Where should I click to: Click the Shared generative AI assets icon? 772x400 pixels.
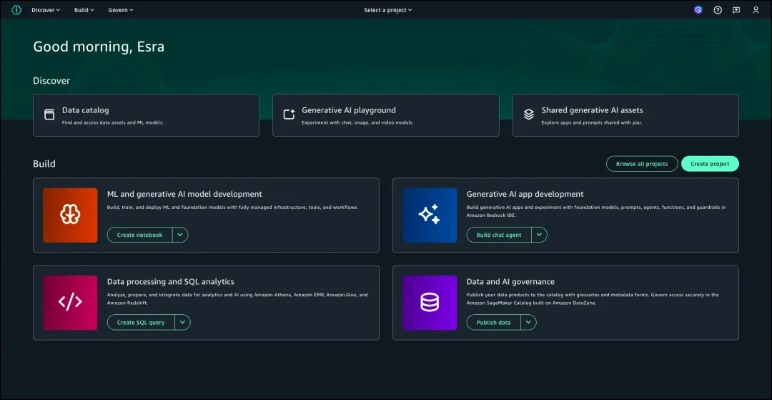coord(529,115)
